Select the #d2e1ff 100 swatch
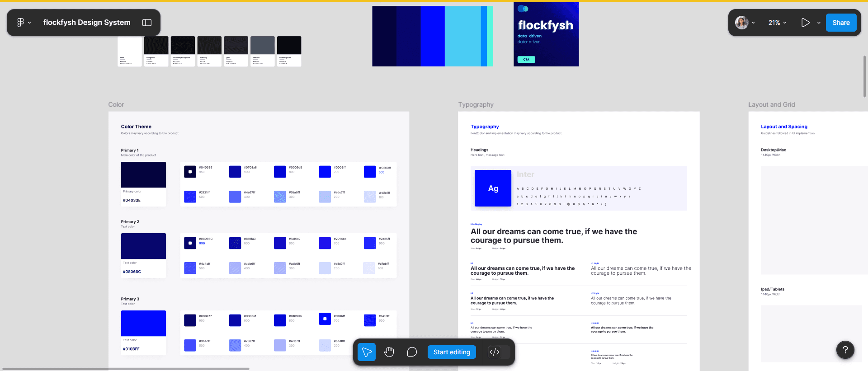Image resolution: width=868 pixels, height=371 pixels. [x=370, y=197]
